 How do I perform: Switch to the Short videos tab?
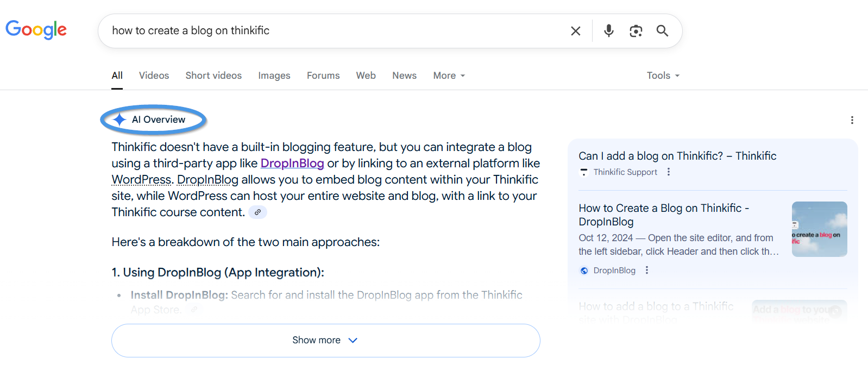click(213, 76)
